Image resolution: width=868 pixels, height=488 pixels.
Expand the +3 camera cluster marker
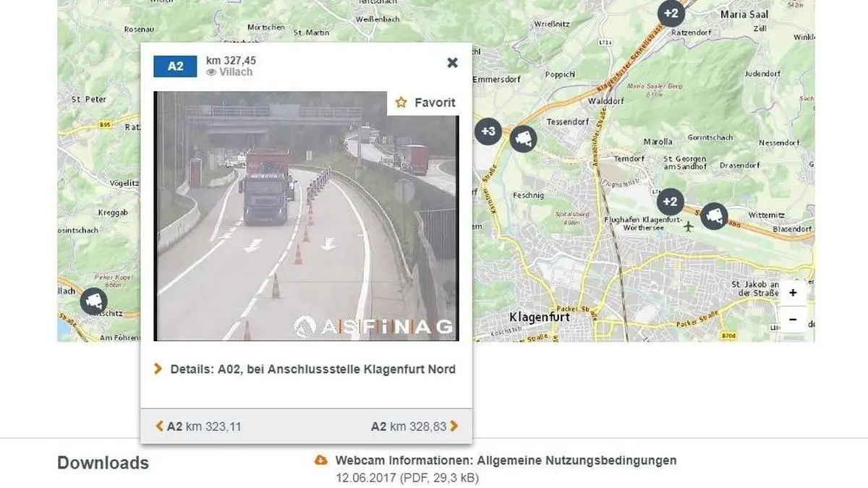[x=488, y=132]
